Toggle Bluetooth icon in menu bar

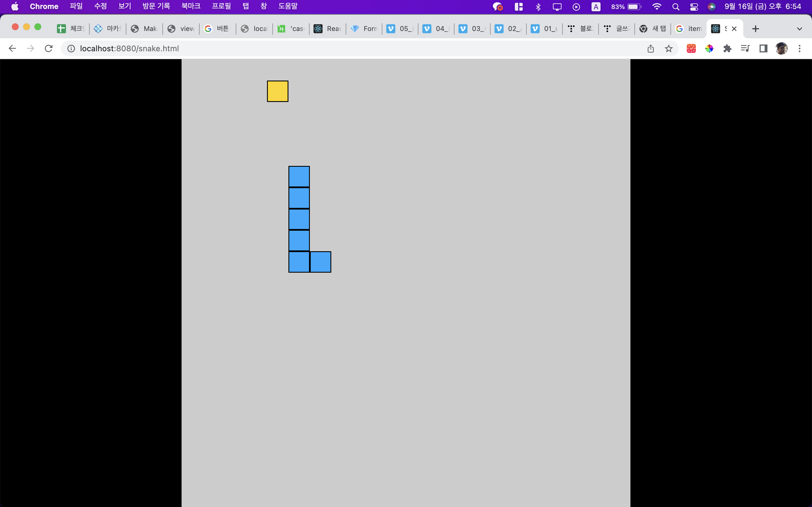[x=538, y=7]
